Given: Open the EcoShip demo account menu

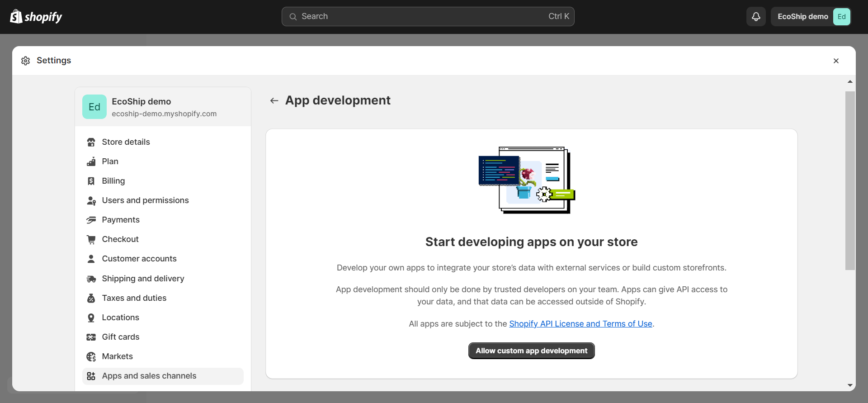Looking at the screenshot, I should coord(811,17).
